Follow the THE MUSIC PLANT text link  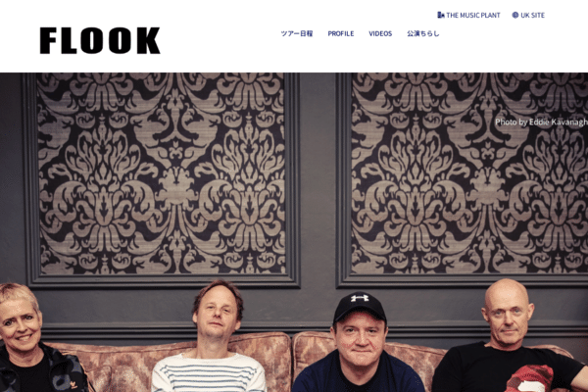pyautogui.click(x=473, y=16)
